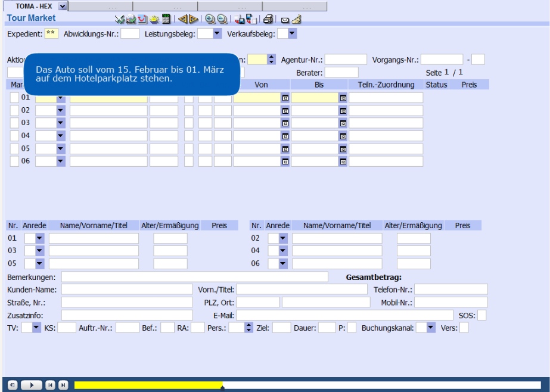Click the Abwicklungs-Nr. input field
The image size is (550, 392).
point(130,34)
